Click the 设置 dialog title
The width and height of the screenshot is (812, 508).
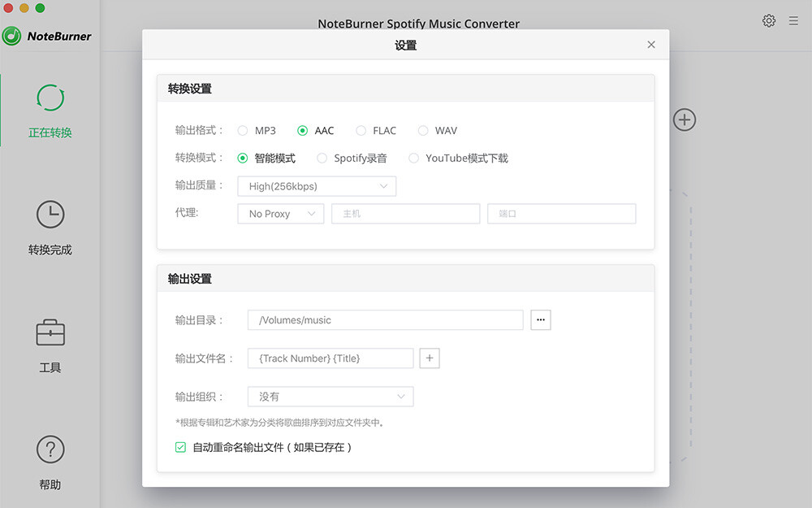(405, 45)
